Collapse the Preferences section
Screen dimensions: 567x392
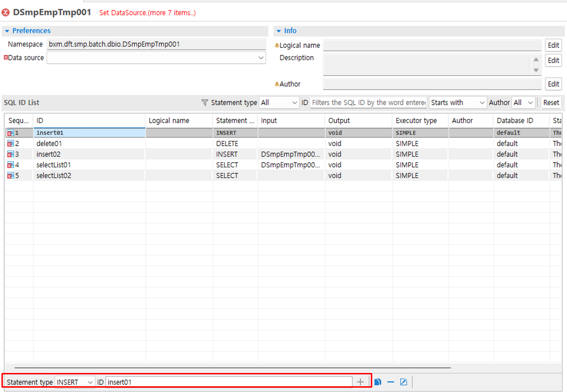coord(7,31)
